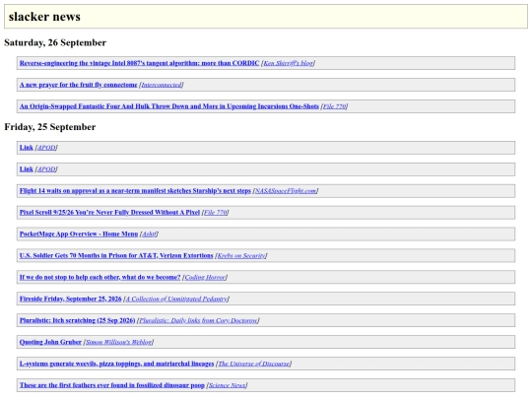Open the Quoting John Gruber post
This screenshot has width=532, height=399.
point(50,342)
